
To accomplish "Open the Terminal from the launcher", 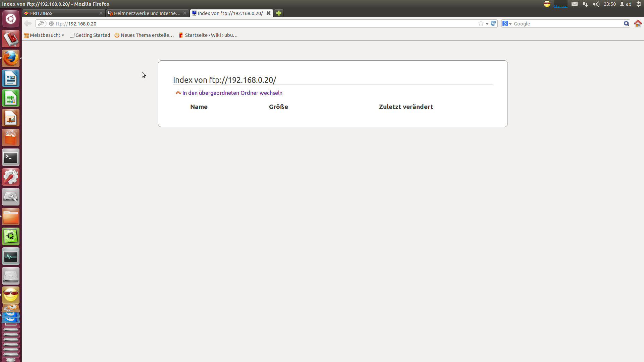I will coord(11,158).
